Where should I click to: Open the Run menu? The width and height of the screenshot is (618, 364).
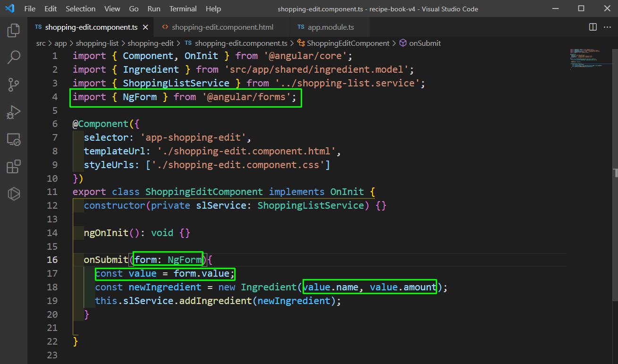[x=154, y=8]
